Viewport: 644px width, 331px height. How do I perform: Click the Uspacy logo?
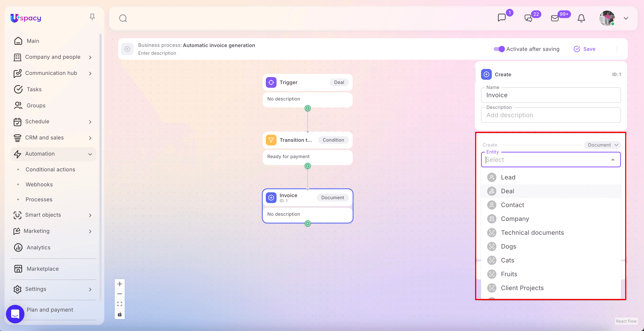pos(26,18)
